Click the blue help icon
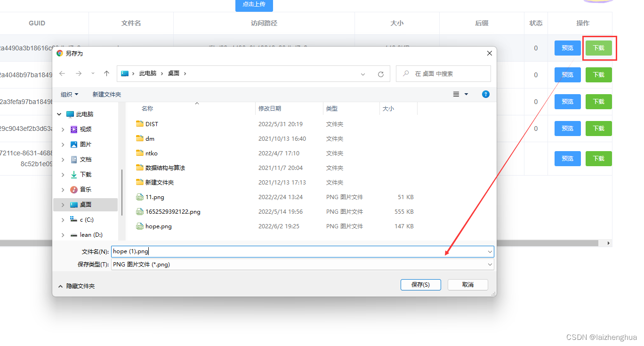The width and height of the screenshot is (644, 346). 486,94
